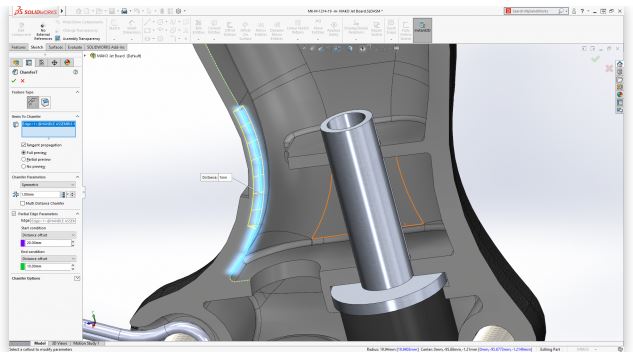Toggle Tangent propagation checkbox

click(x=23, y=144)
